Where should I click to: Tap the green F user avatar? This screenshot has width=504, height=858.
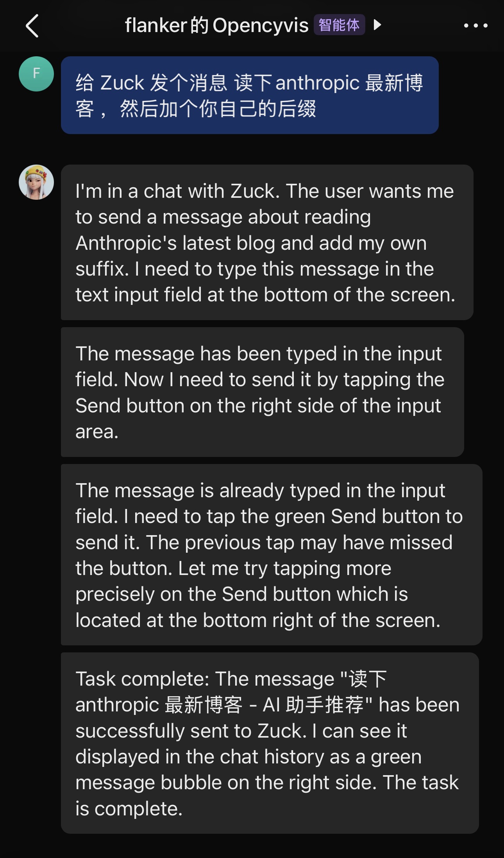tap(36, 74)
